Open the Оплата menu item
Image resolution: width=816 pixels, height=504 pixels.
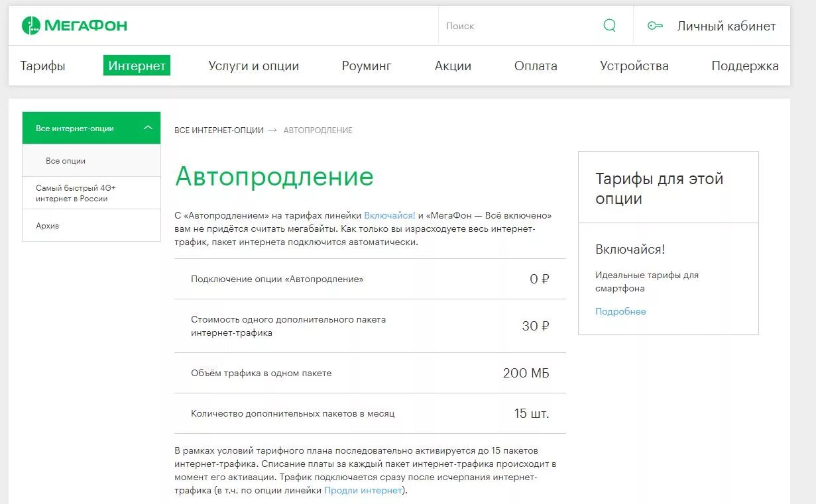coord(536,66)
